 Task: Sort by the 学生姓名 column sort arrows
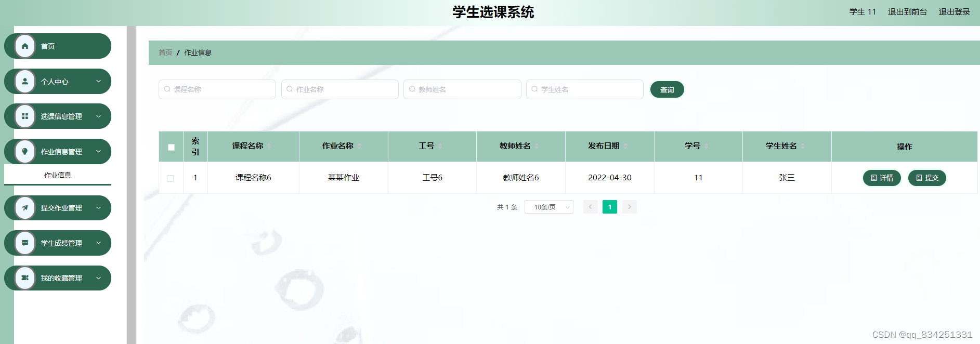pyautogui.click(x=803, y=146)
